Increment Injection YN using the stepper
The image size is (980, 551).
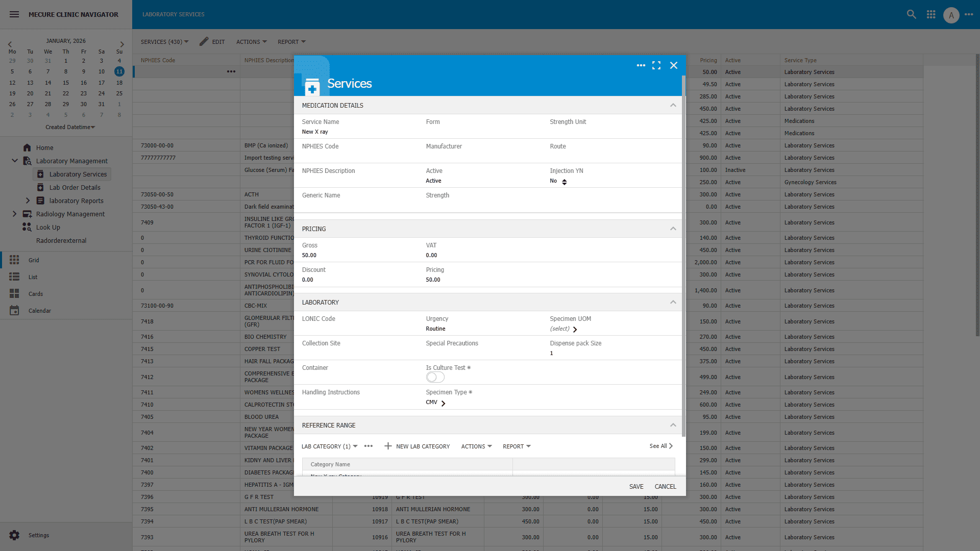564,180
